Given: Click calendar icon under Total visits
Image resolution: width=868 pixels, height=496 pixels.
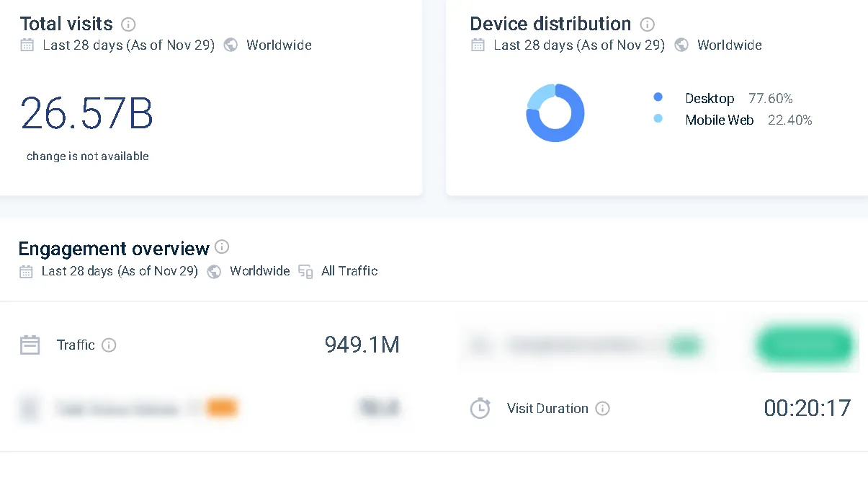Looking at the screenshot, I should click(x=27, y=45).
